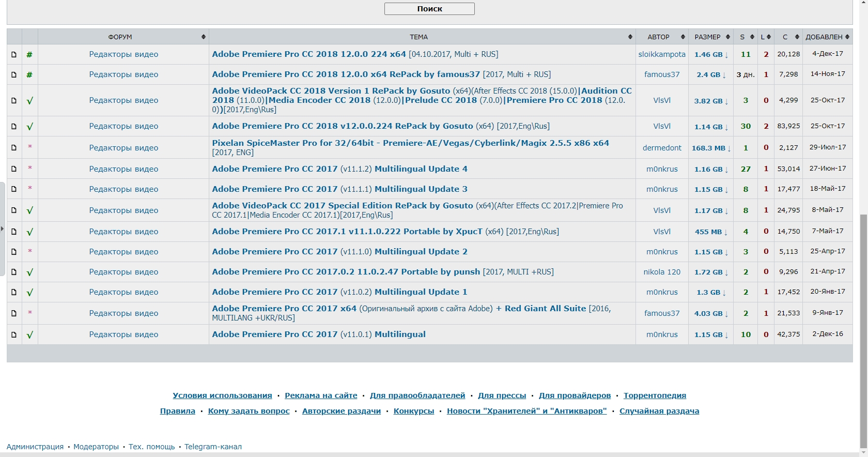Sort by ДОБАВЛЕН date column header
Screen dimensions: 868x457
click(x=828, y=37)
